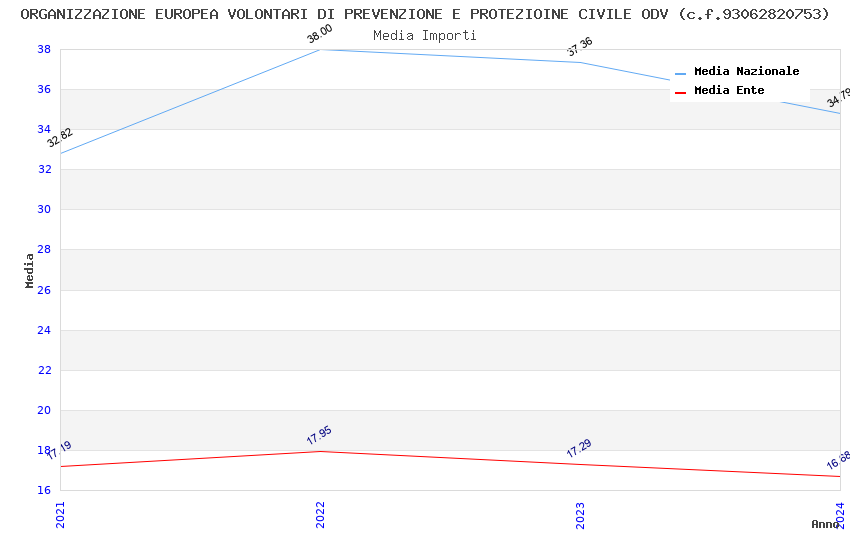Click the blue Media Nazionale legend swatch

(x=681, y=73)
